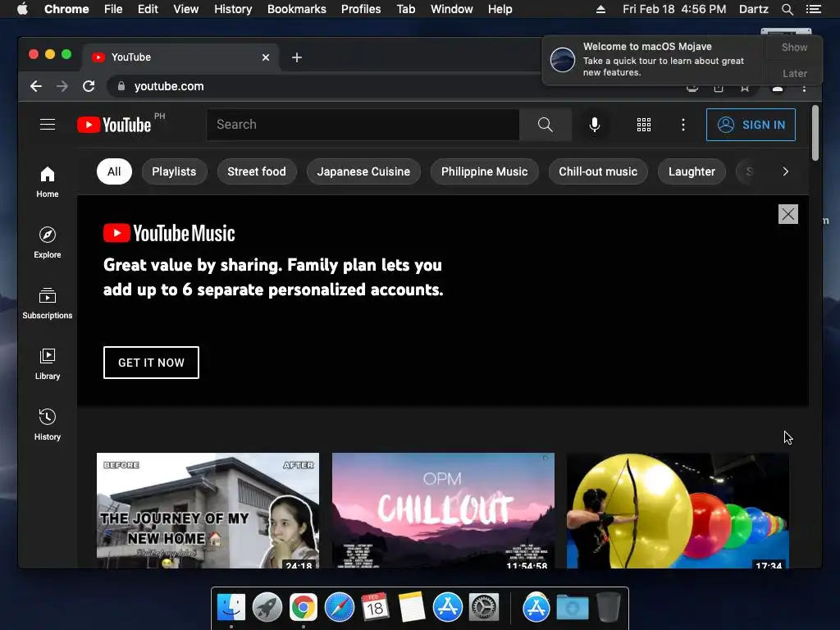Open Spotlight search in menu bar
Image resolution: width=840 pixels, height=630 pixels.
coord(787,9)
